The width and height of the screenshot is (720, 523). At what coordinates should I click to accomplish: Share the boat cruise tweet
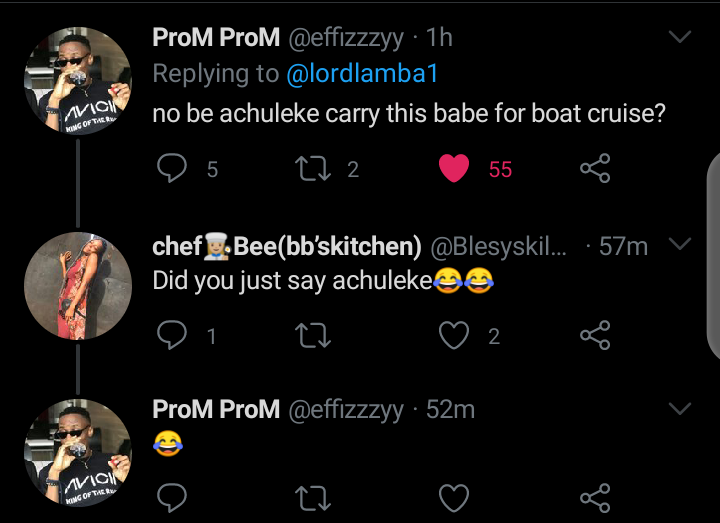[595, 169]
